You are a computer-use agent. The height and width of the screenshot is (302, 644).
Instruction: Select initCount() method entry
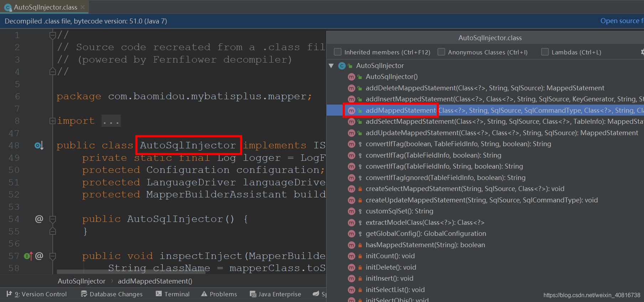[x=390, y=256]
